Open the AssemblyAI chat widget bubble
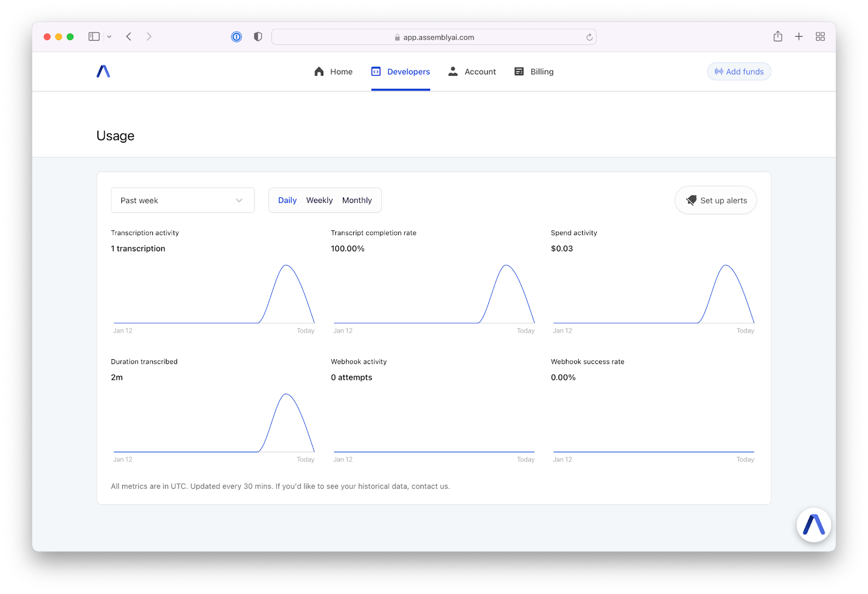The height and width of the screenshot is (594, 868). tap(814, 525)
